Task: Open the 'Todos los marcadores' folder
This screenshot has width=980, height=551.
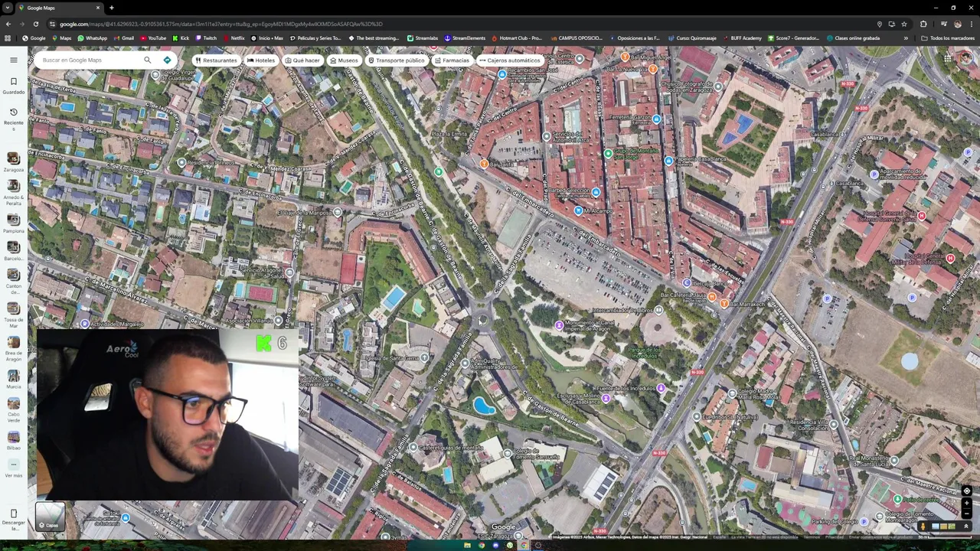Action: [x=948, y=38]
